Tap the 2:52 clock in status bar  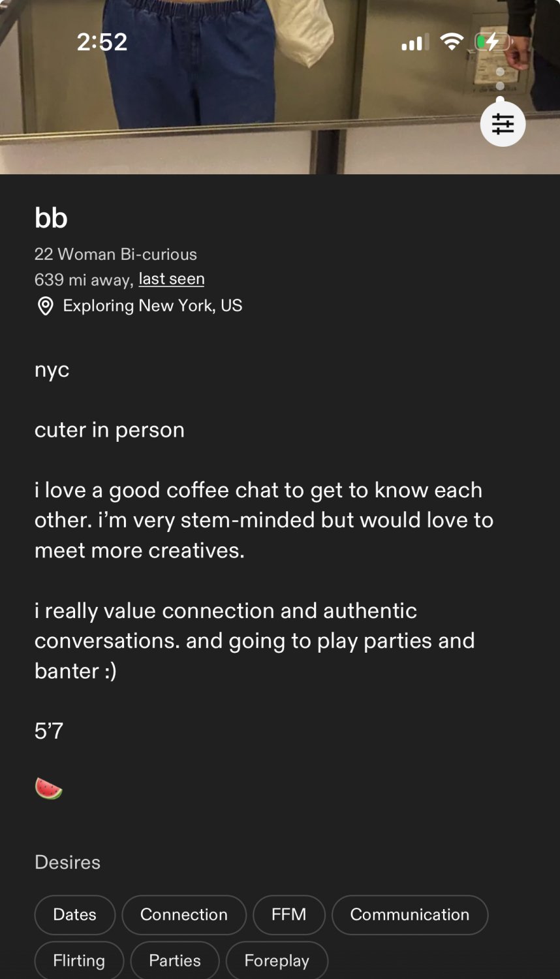[x=102, y=42]
